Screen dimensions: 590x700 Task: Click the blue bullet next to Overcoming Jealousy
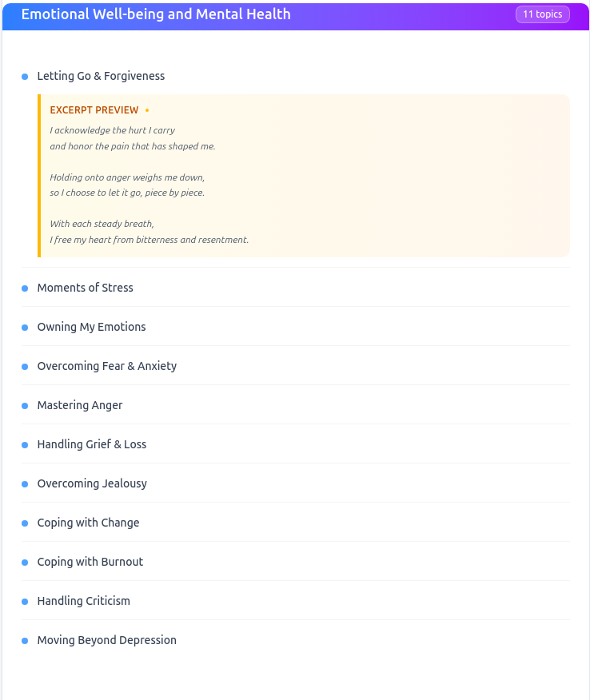[25, 484]
